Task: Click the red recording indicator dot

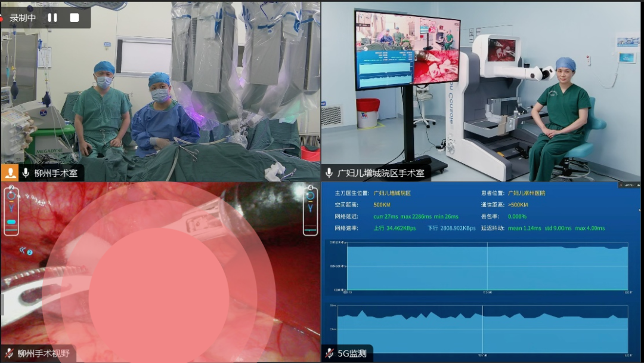Action: (2, 18)
